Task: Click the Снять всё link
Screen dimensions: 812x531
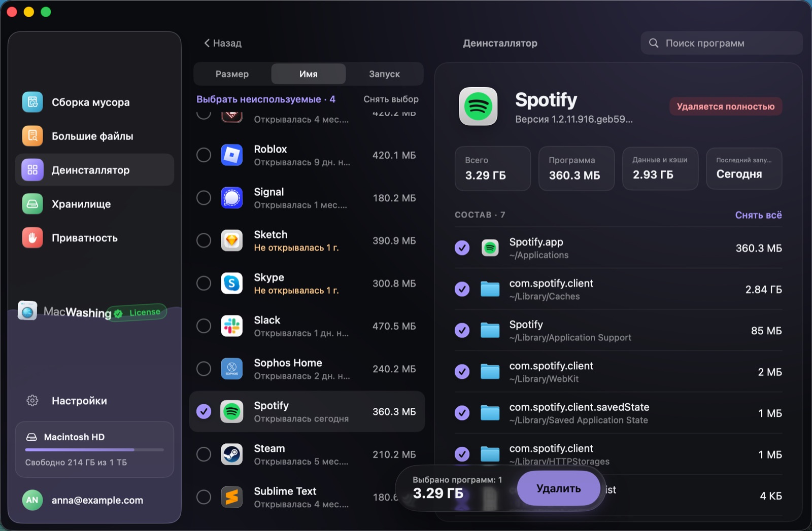Action: (x=758, y=215)
